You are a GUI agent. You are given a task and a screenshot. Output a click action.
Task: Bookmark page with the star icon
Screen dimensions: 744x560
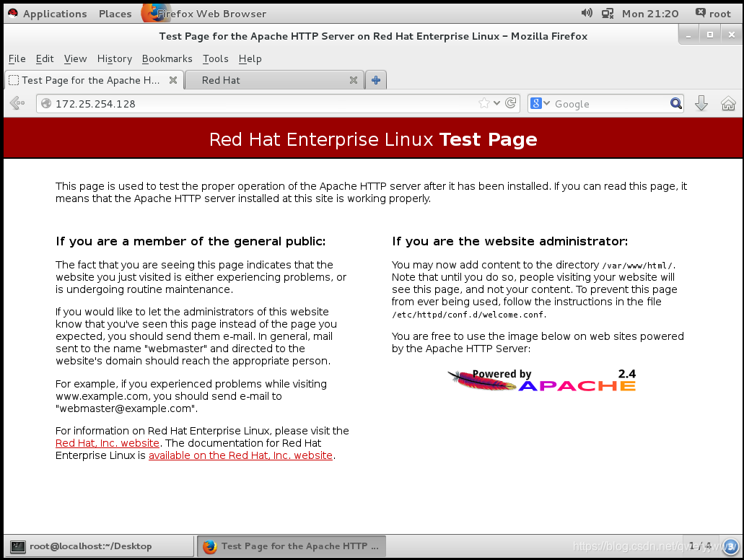[x=484, y=103]
